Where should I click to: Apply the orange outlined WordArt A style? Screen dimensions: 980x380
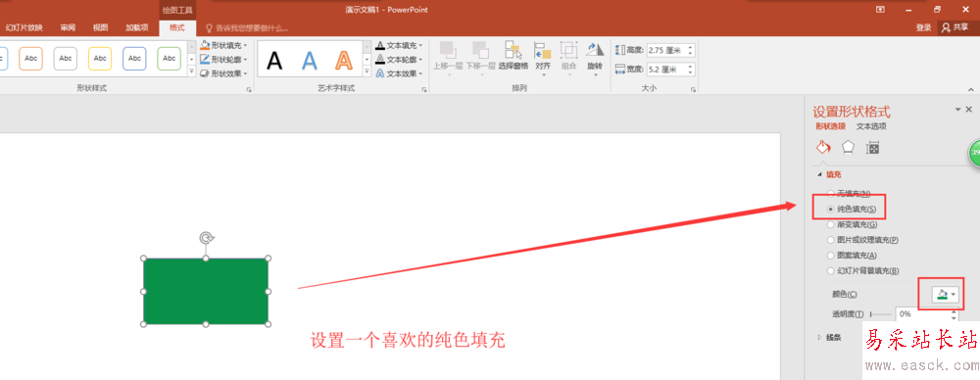(344, 60)
